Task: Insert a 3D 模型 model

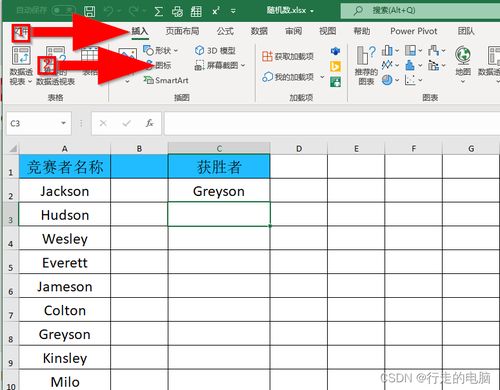Action: (x=215, y=51)
